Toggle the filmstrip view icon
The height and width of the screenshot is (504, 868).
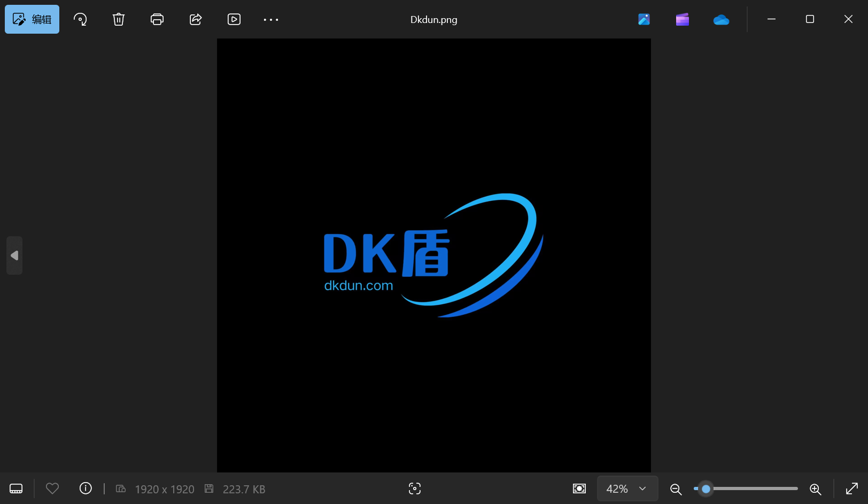16,489
